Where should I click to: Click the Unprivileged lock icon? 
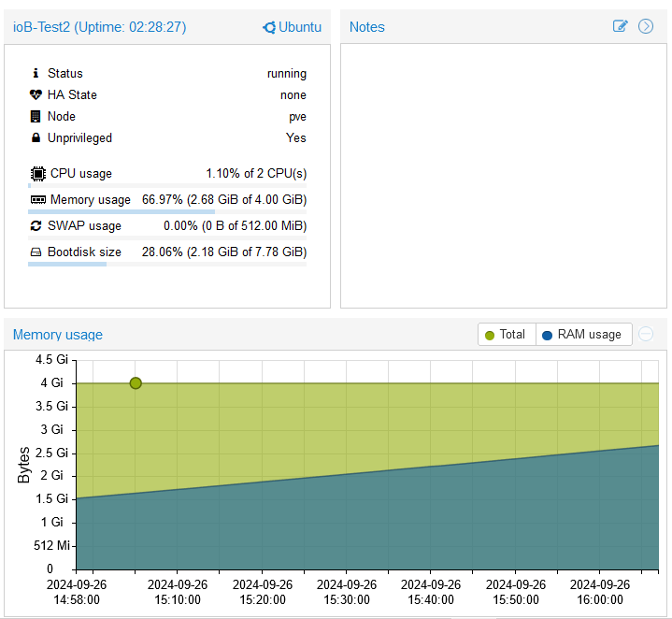click(36, 137)
